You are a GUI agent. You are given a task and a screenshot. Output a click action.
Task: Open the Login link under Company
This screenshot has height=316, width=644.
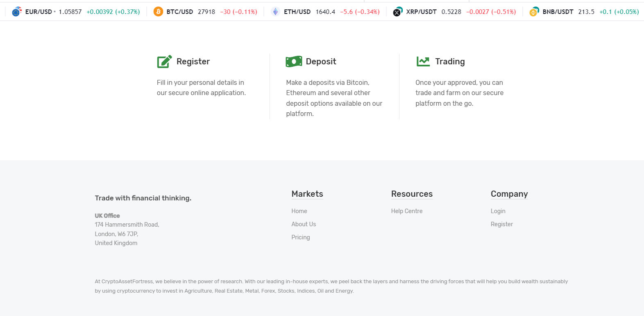point(498,211)
